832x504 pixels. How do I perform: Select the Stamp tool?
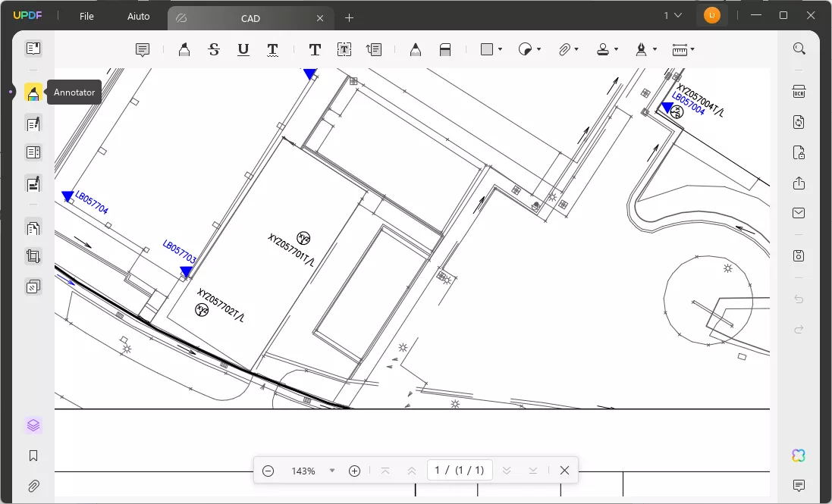pyautogui.click(x=603, y=50)
